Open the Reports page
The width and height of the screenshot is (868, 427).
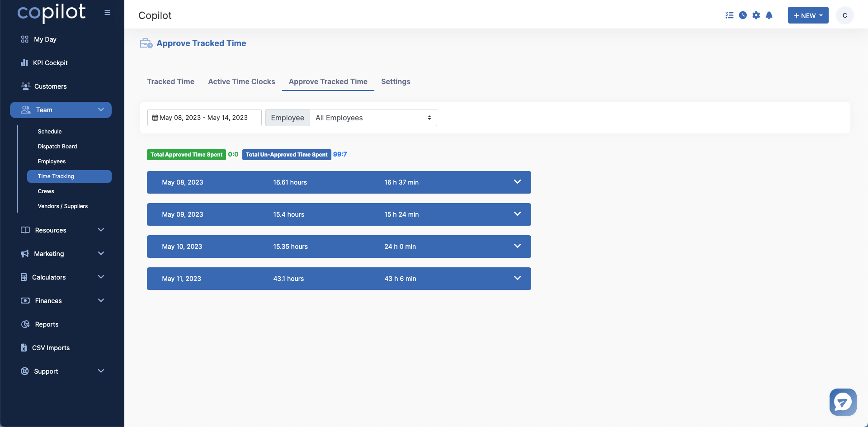[47, 324]
